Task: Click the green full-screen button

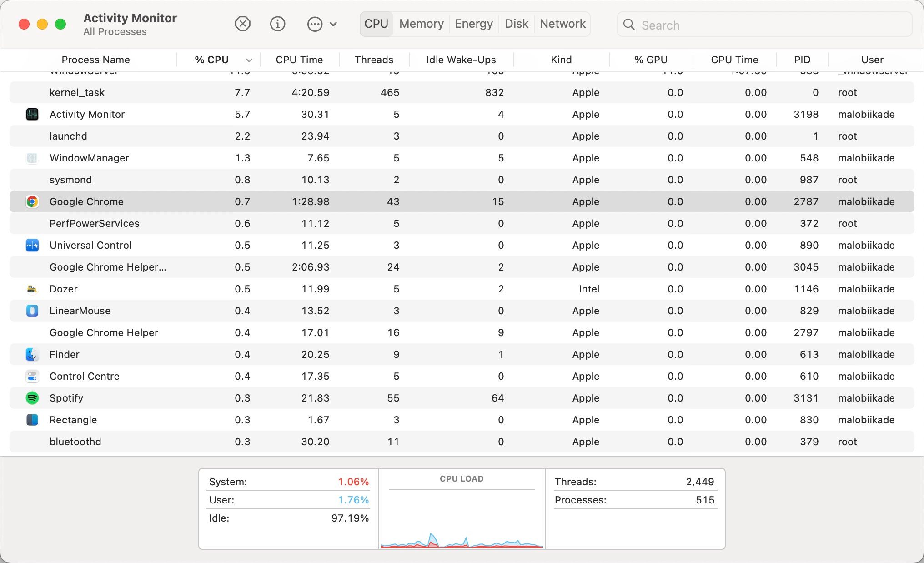Action: 60,24
